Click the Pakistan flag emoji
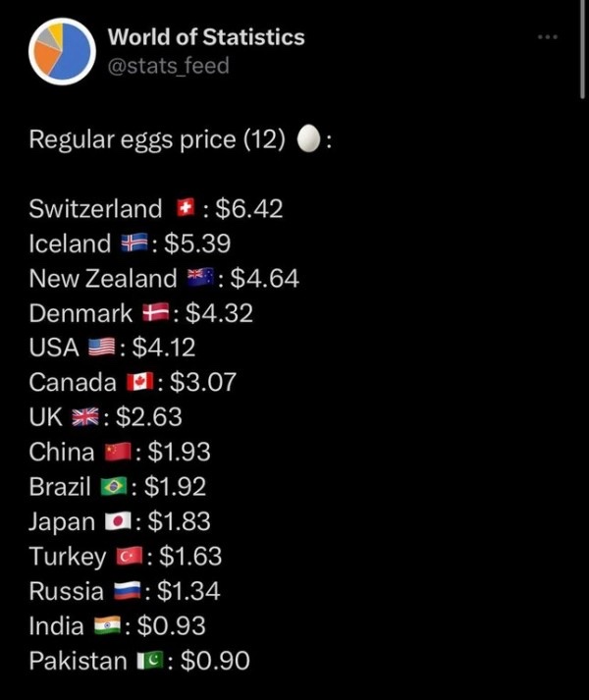589x700 pixels. (x=149, y=661)
